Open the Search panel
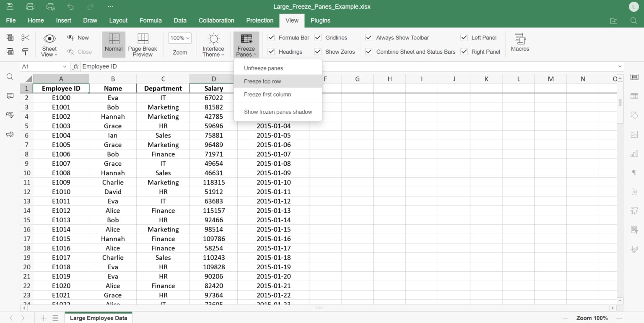 point(10,77)
